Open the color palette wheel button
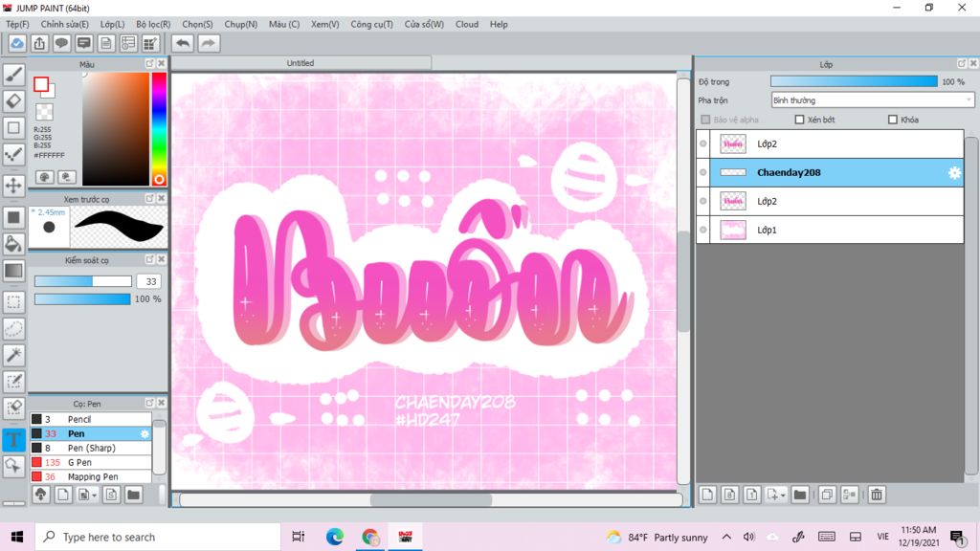The width and height of the screenshot is (980, 551). click(44, 177)
